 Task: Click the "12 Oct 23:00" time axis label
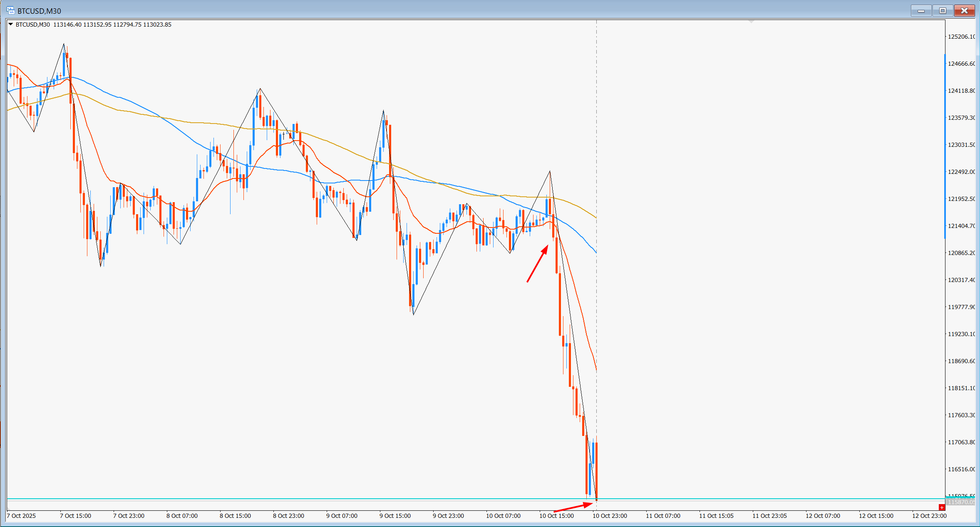930,516
